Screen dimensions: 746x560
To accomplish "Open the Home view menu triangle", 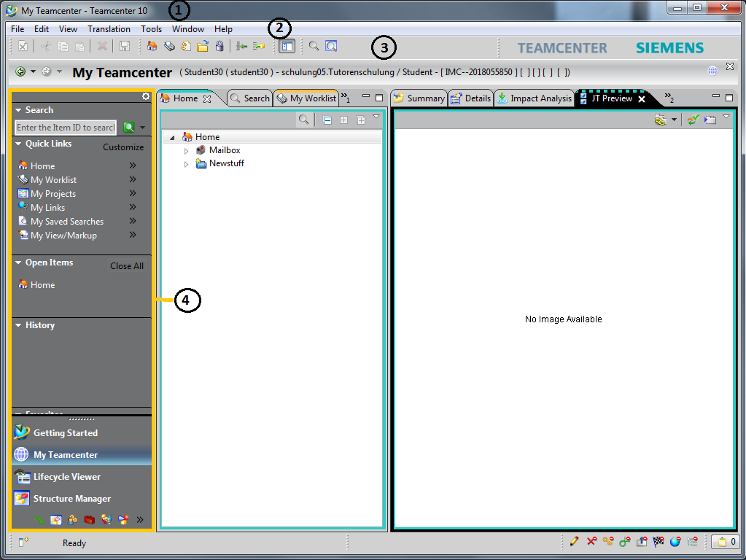I will click(376, 117).
